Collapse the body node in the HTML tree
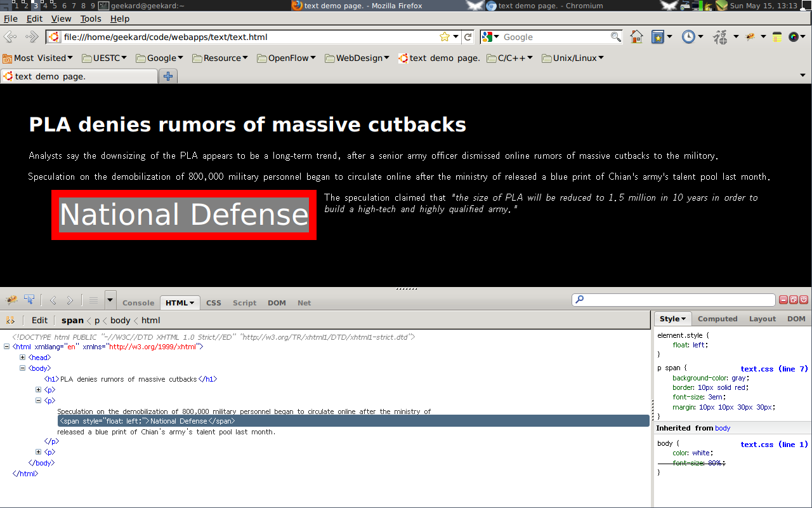 (x=23, y=368)
